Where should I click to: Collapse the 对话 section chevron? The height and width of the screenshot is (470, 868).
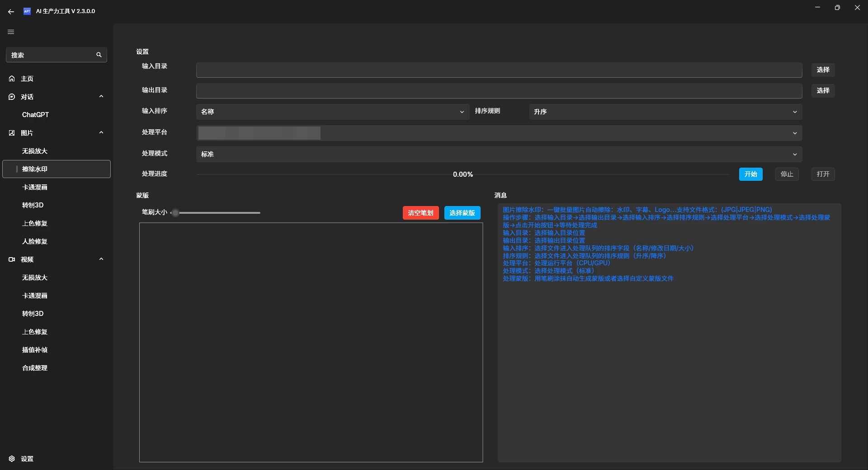pyautogui.click(x=101, y=96)
